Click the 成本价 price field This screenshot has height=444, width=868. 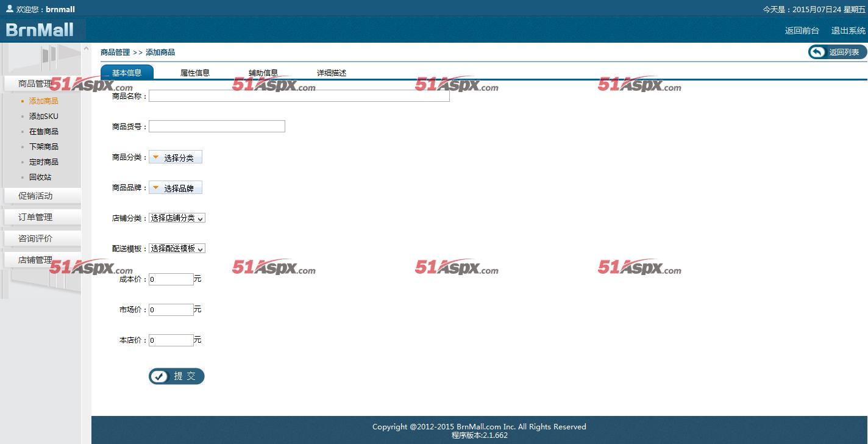[171, 279]
